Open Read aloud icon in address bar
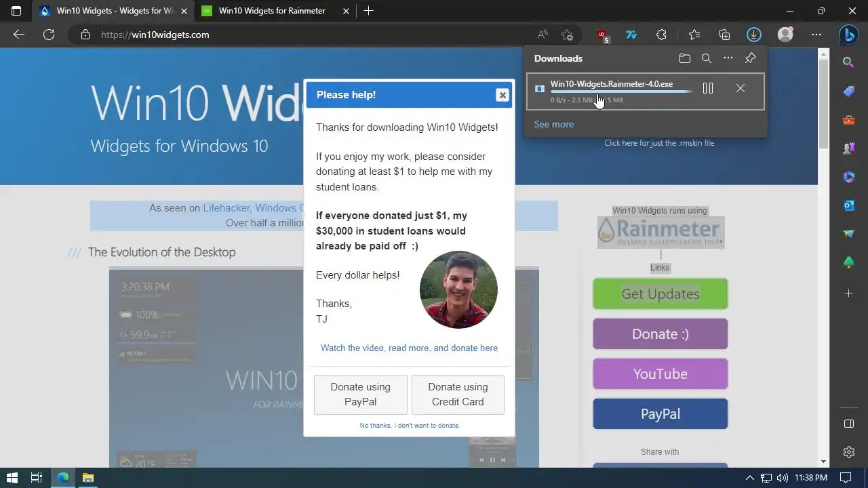The height and width of the screenshot is (488, 868). (x=542, y=35)
